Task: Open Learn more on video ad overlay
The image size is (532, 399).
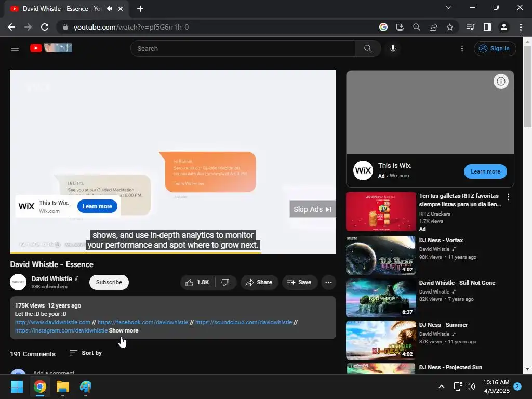Action: (x=97, y=206)
